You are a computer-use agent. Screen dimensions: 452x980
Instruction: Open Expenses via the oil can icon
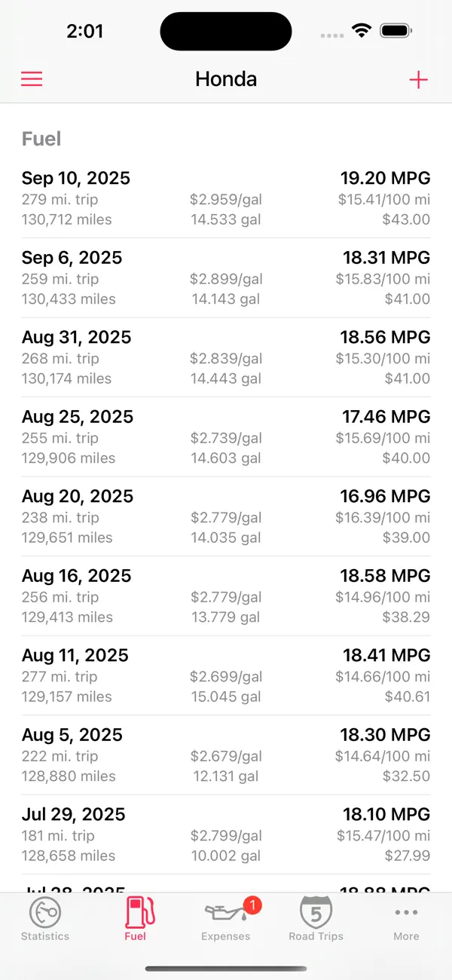click(225, 914)
